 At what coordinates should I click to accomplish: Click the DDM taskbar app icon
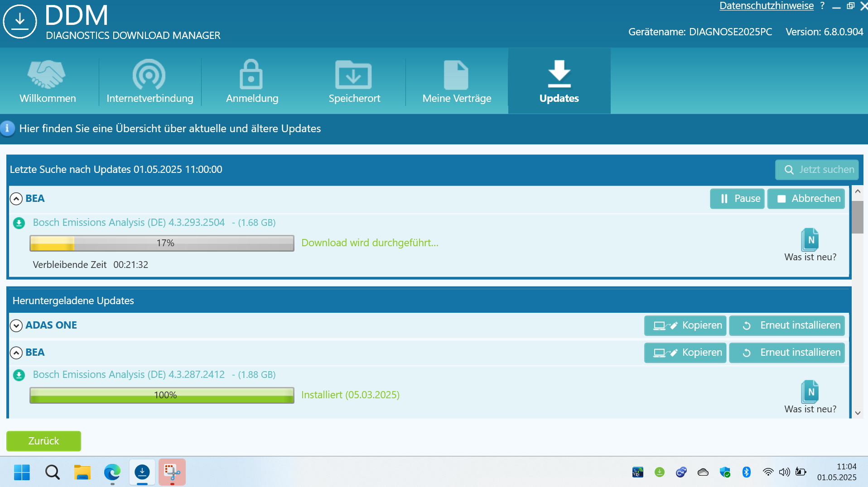pos(142,472)
